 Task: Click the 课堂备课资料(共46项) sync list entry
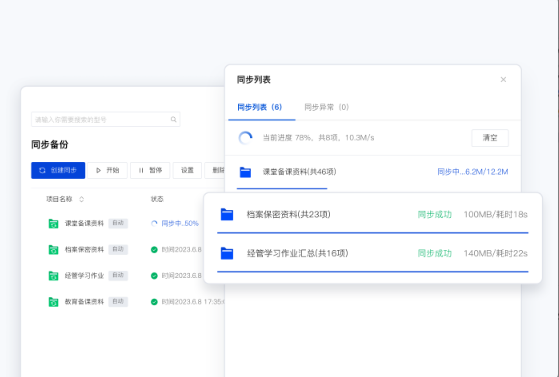coord(373,173)
